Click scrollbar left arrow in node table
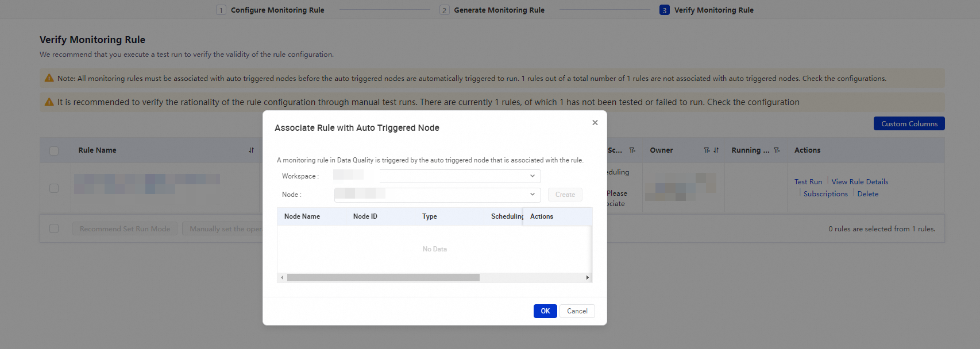This screenshot has width=980, height=349. (x=282, y=278)
